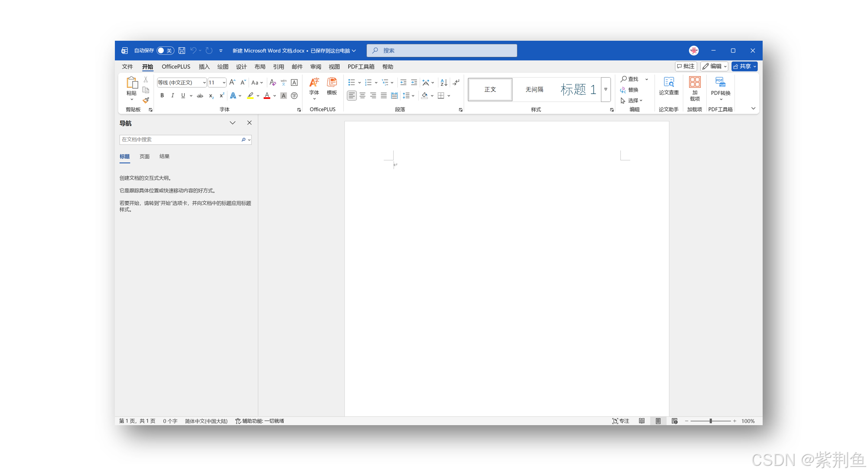Adjust the zoom slider in the status bar
The height and width of the screenshot is (475, 868).
(x=711, y=421)
